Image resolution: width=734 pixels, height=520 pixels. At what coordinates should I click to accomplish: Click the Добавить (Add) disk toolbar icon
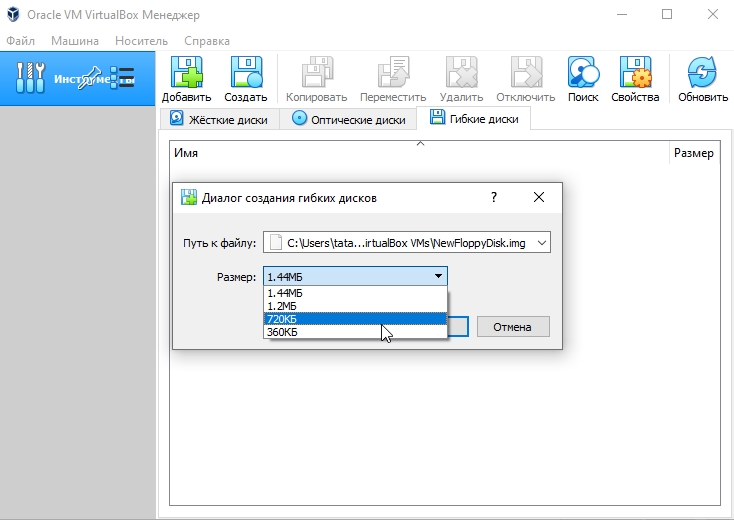[x=186, y=73]
